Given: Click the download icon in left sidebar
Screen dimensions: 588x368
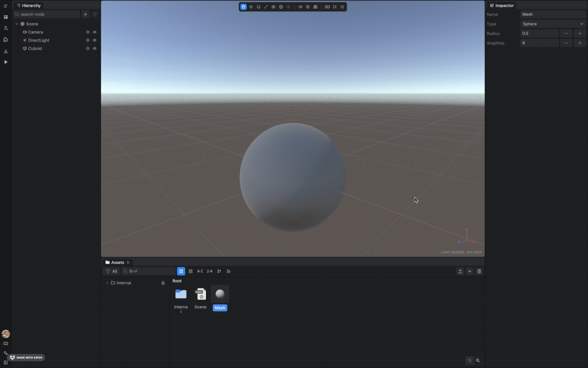Looking at the screenshot, I should click(x=6, y=51).
